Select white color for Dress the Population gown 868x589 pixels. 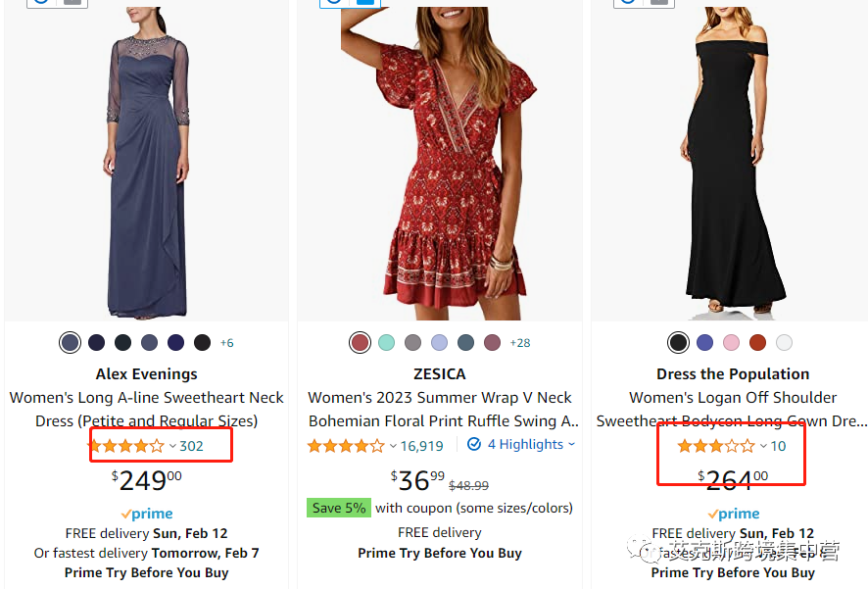tap(784, 343)
